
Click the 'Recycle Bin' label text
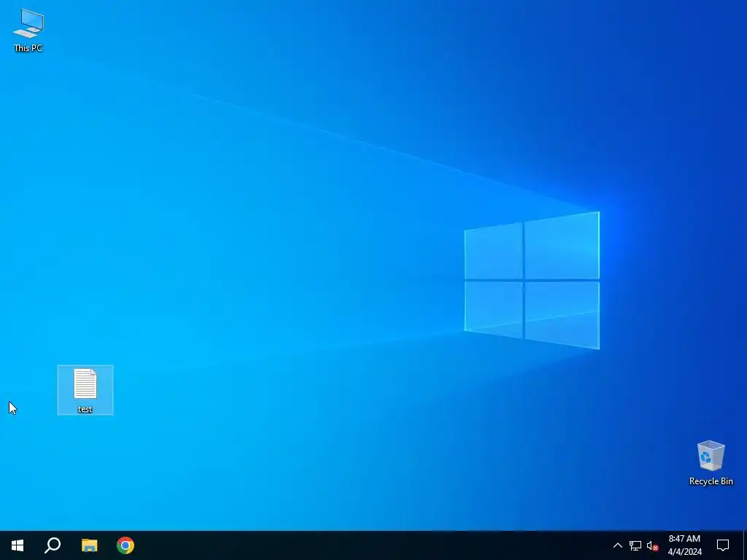[x=711, y=481]
